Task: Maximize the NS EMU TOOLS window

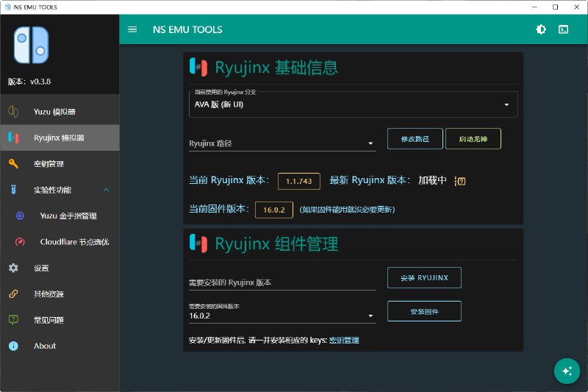Action: click(x=556, y=7)
